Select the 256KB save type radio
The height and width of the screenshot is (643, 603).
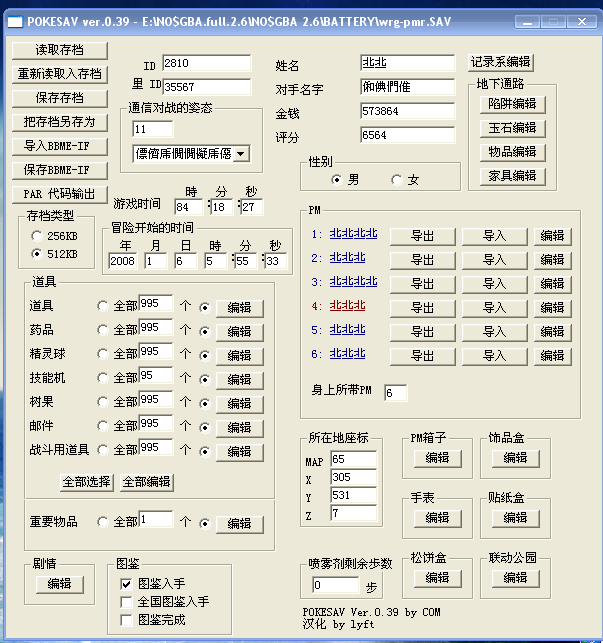point(37,236)
